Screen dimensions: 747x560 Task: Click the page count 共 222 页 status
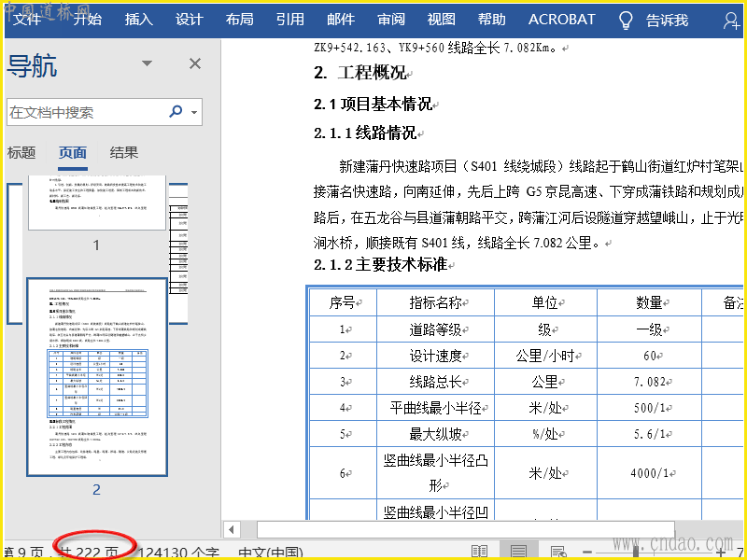tap(89, 553)
